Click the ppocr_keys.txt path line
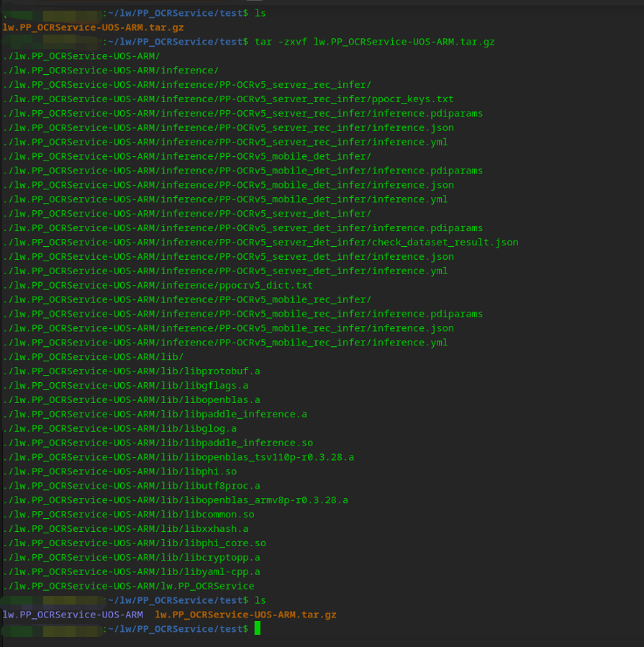The image size is (644, 647). point(228,99)
